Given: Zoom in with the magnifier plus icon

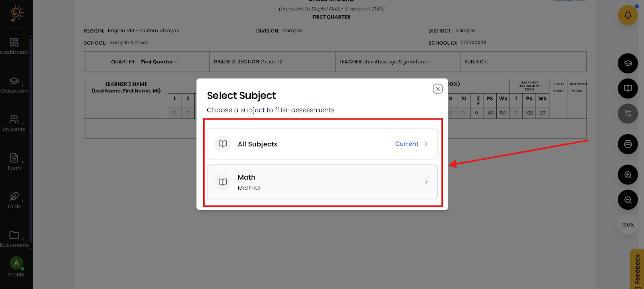Looking at the screenshot, I should [627, 175].
